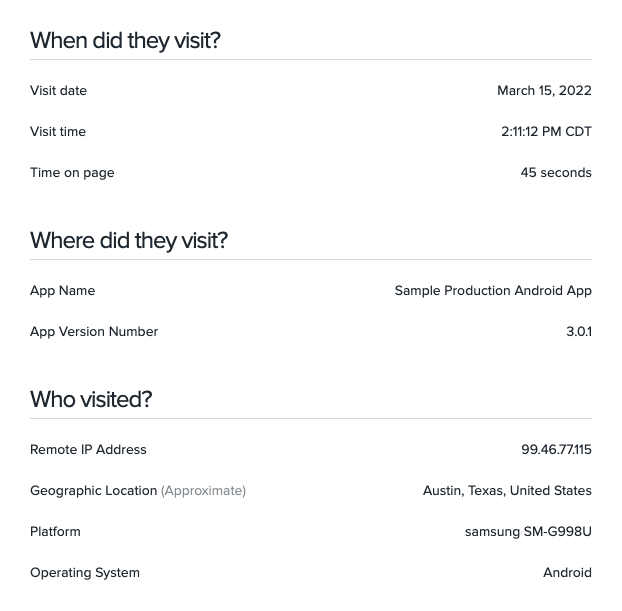The image size is (622, 611).
Task: Select the Remote IP Address label
Action: (x=88, y=450)
